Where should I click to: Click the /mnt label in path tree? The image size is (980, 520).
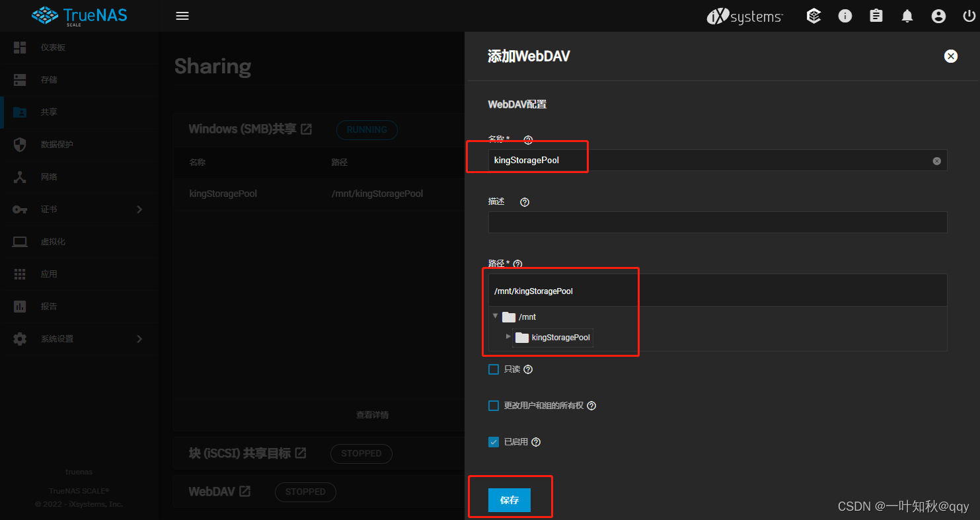pyautogui.click(x=527, y=317)
